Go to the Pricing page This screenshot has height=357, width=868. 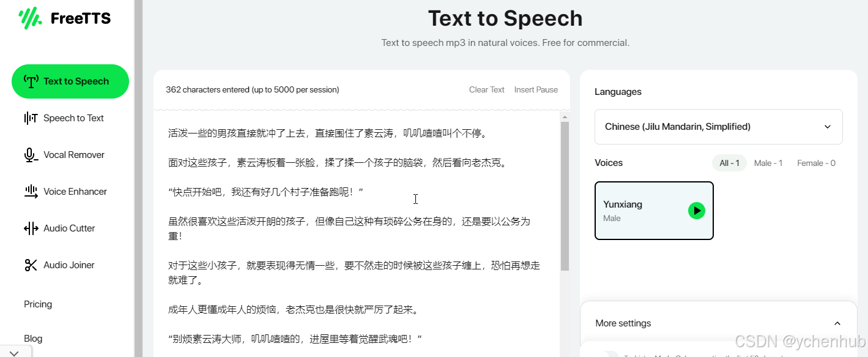tap(38, 304)
